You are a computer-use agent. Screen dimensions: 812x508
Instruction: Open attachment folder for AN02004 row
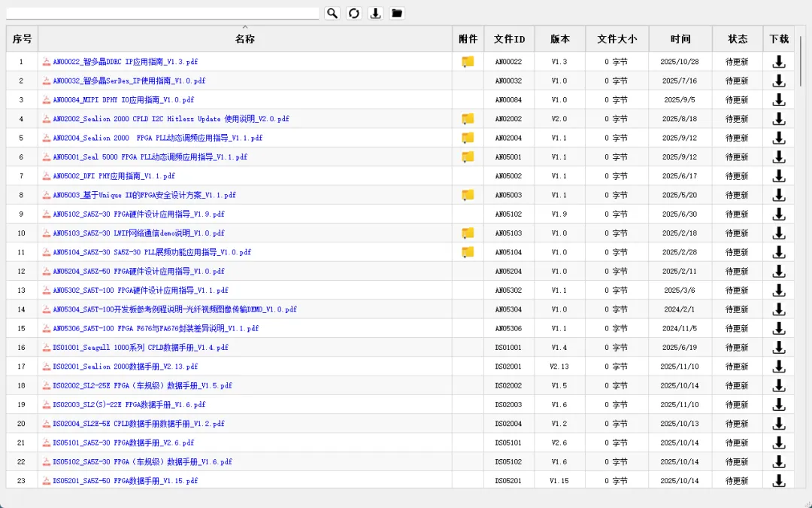468,138
